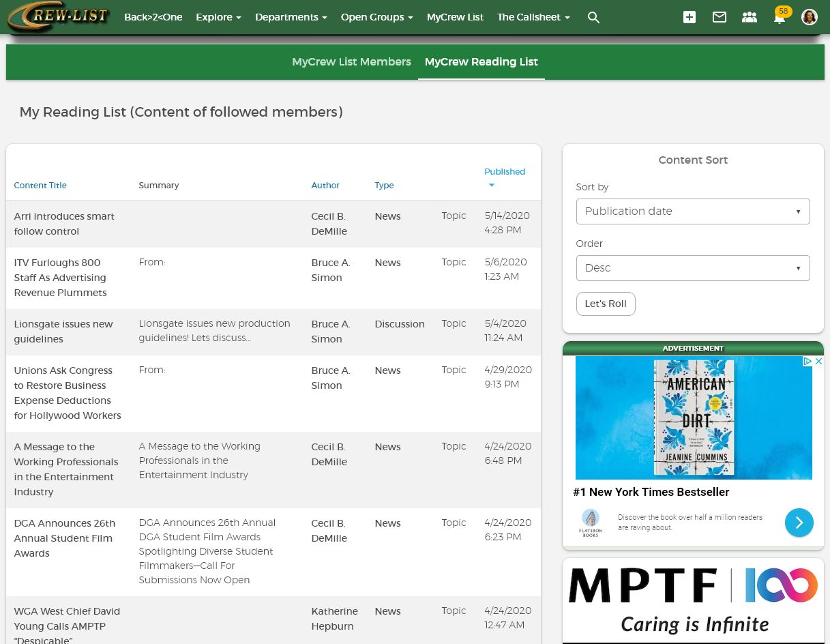Open the search magnifier icon
The width and height of the screenshot is (830, 644).
593,18
